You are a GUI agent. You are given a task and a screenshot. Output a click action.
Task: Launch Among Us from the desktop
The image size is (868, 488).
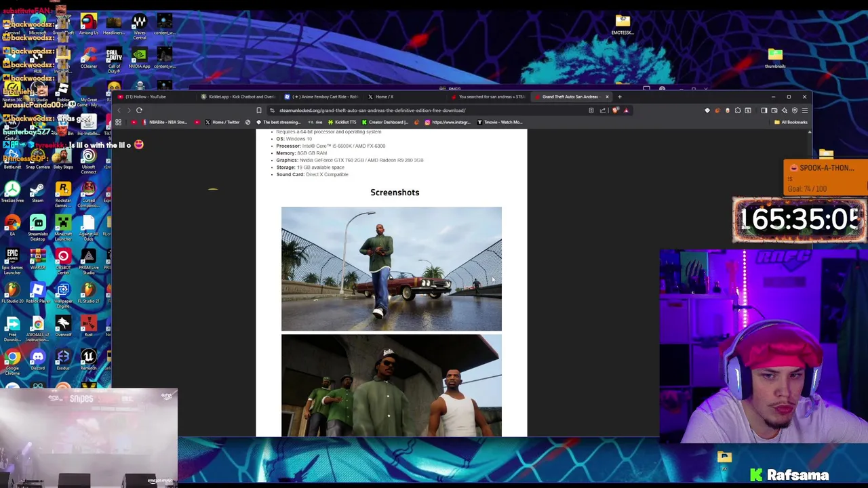[x=88, y=25]
